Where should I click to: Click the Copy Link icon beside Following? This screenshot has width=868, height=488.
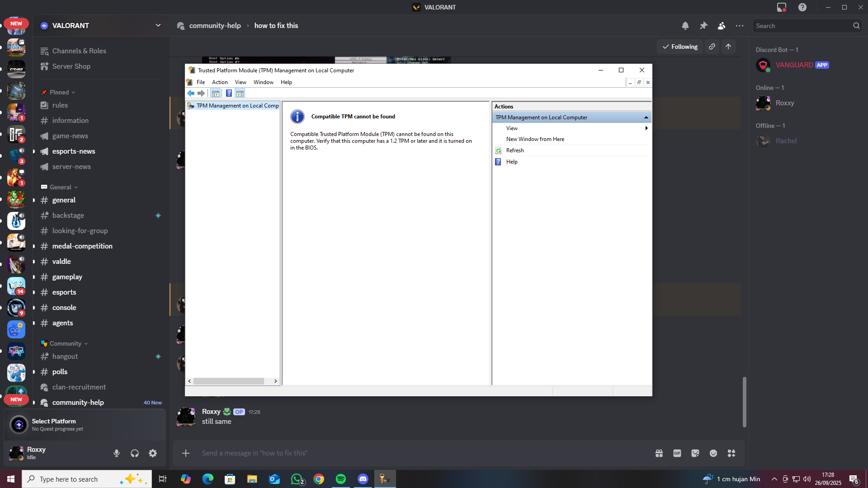pos(712,47)
